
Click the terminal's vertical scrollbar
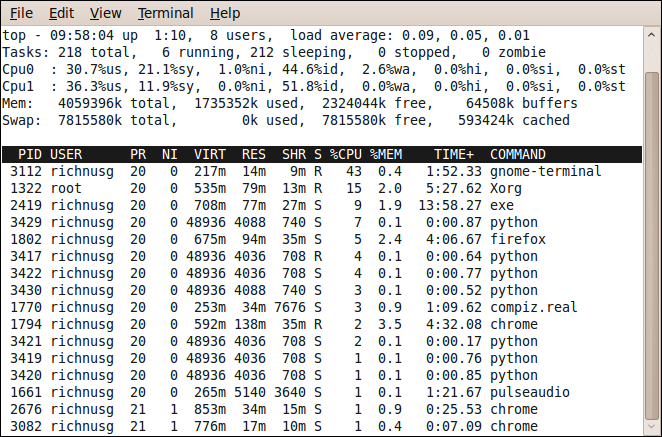tap(651, 230)
